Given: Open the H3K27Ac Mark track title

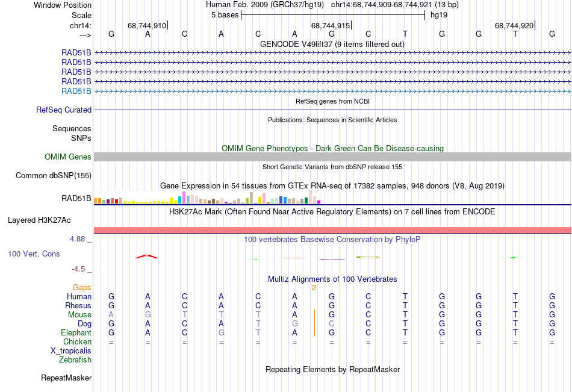Looking at the screenshot, I should click(332, 212).
